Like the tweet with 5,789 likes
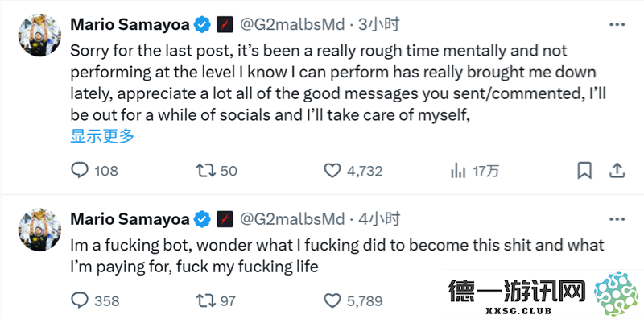This screenshot has width=644, height=319. click(353, 300)
